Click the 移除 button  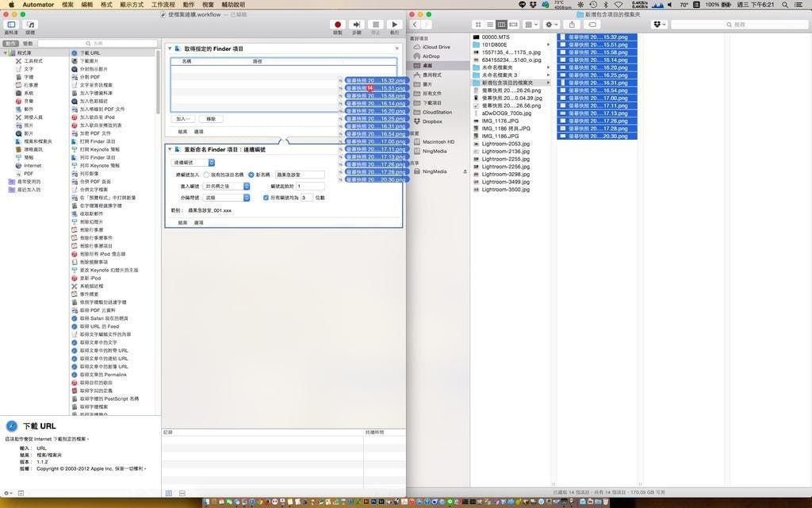point(210,119)
